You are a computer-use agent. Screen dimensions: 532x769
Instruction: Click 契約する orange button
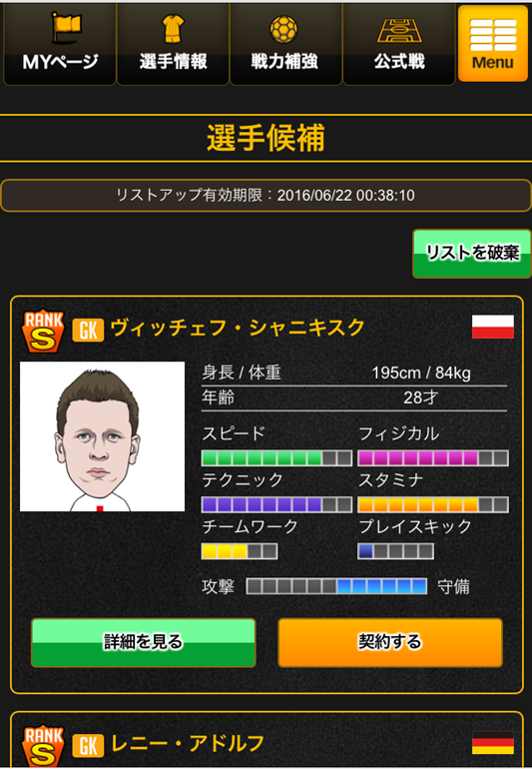[x=390, y=642]
